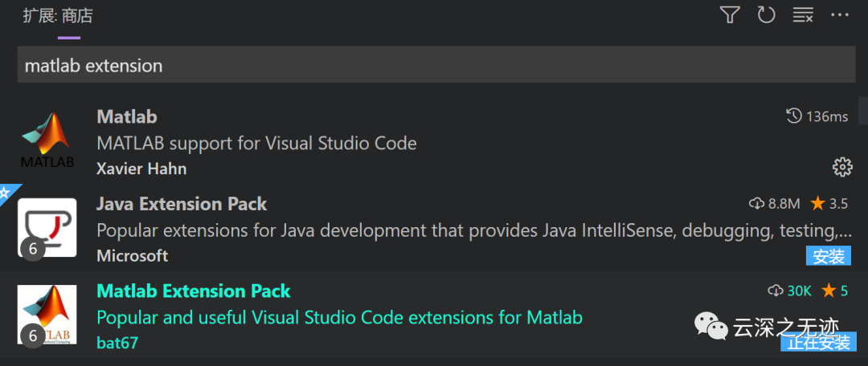
Task: Click the 3.5 star rating
Action: click(x=829, y=204)
